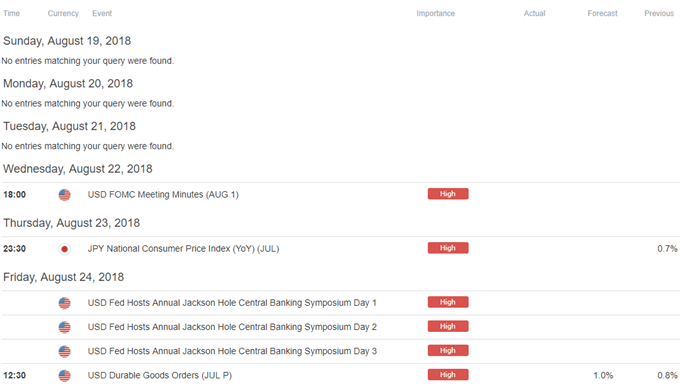Click the 23:30 time of JPY CPI
The height and width of the screenshot is (389, 680).
pos(14,249)
